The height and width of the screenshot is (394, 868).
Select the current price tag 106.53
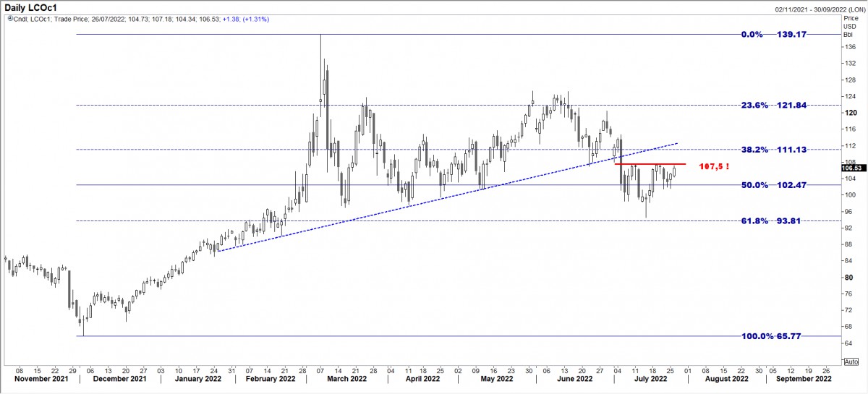click(853, 168)
